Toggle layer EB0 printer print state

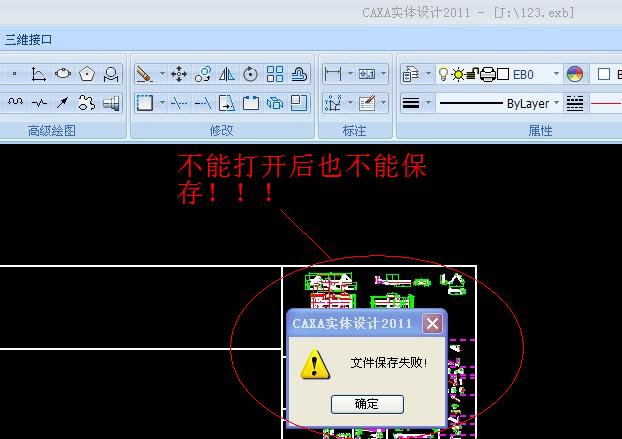click(x=488, y=74)
